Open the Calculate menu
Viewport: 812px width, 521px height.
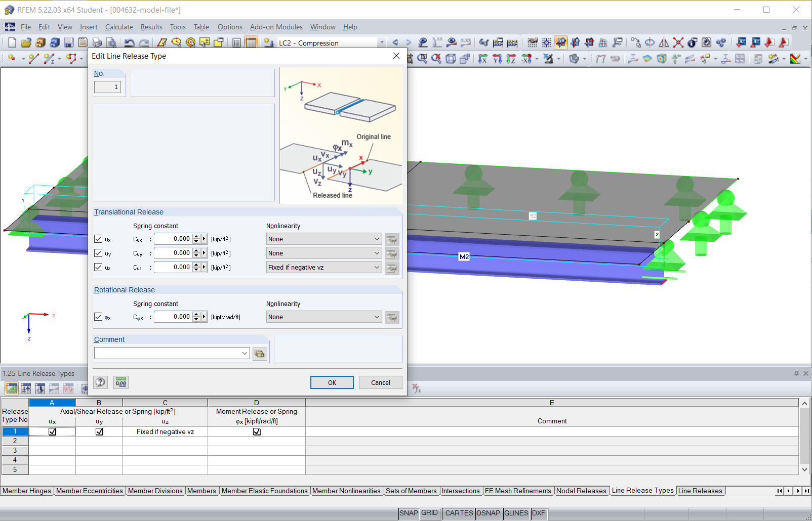coord(119,27)
